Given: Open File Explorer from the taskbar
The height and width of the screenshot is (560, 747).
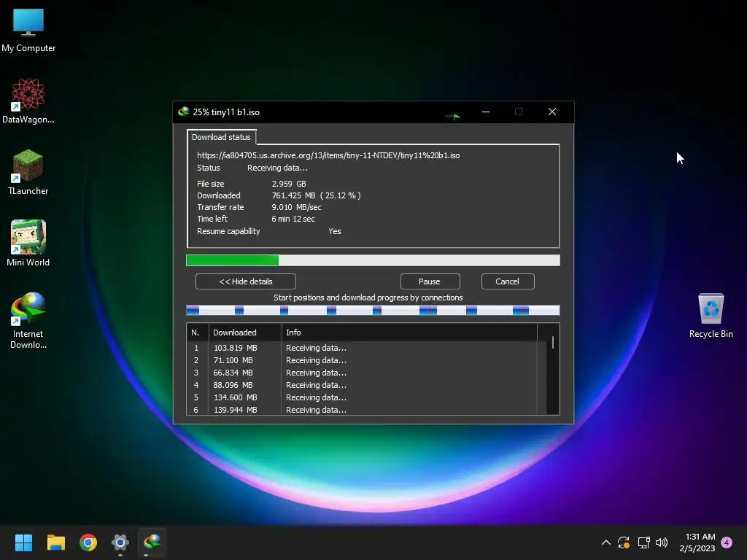Looking at the screenshot, I should 55,542.
